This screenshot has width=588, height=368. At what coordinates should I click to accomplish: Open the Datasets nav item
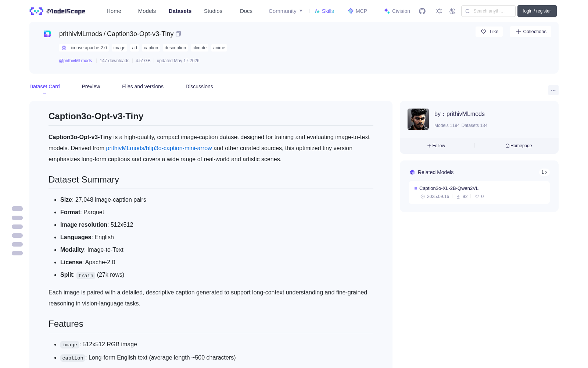click(180, 11)
